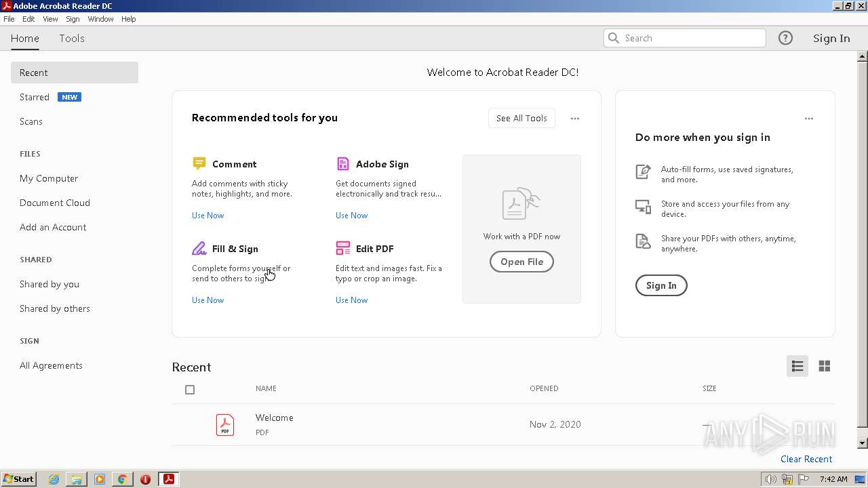Click the media player taskbar icon
This screenshot has width=868, height=488.
click(100, 479)
